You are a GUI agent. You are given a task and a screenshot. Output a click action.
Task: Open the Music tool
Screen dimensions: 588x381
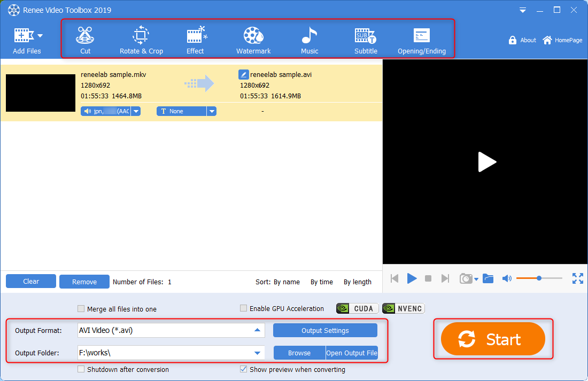pos(310,38)
